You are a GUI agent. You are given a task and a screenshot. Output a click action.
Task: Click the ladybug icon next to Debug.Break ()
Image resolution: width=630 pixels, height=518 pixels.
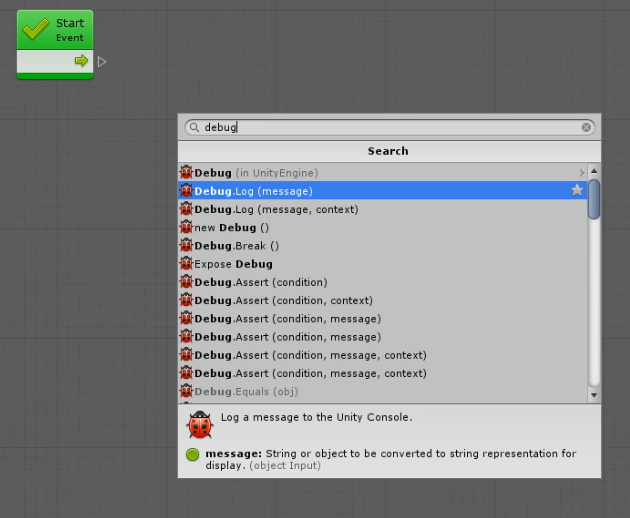186,246
